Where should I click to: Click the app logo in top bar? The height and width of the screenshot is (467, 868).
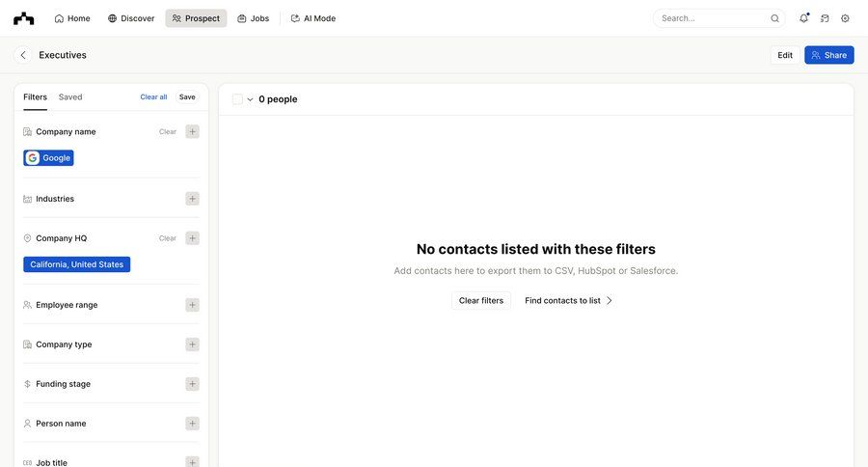pyautogui.click(x=24, y=19)
